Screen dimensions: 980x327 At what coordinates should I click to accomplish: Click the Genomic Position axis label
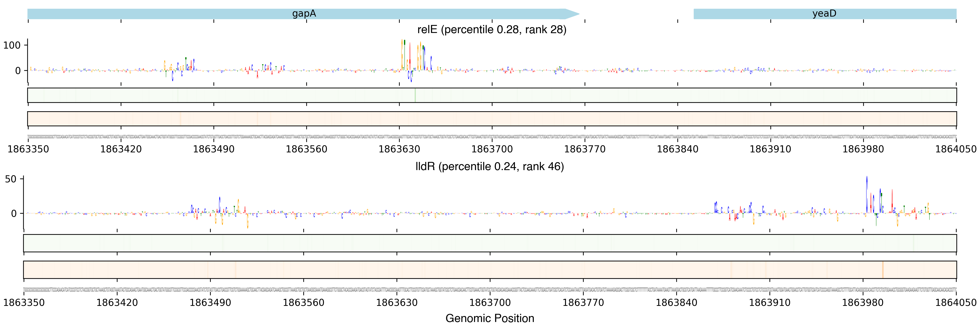point(490,318)
